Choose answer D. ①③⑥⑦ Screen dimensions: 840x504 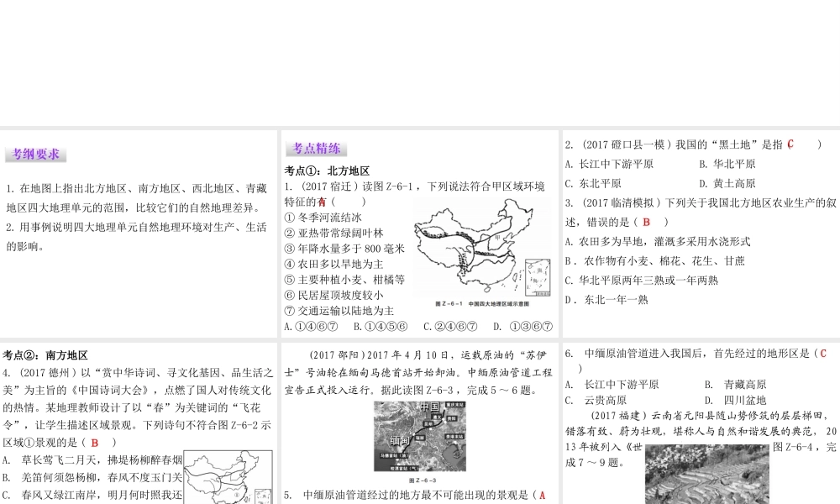[x=522, y=326]
